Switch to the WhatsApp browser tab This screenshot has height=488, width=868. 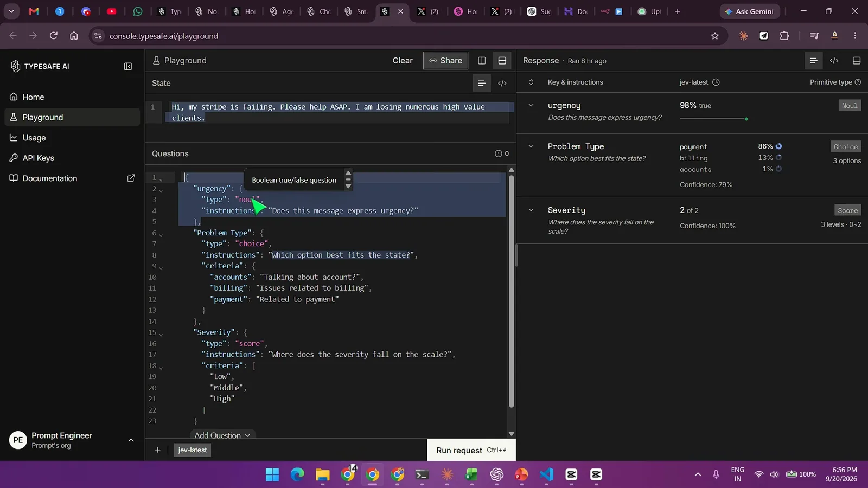point(138,11)
